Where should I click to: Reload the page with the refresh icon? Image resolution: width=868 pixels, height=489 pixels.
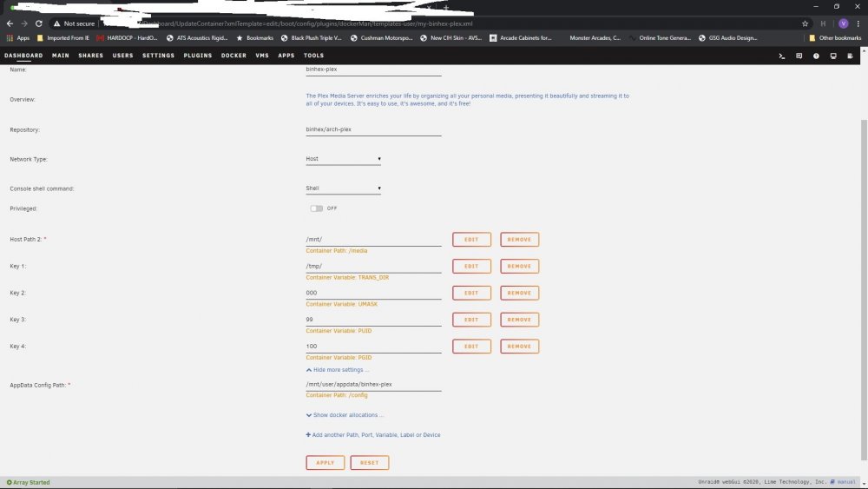point(39,23)
